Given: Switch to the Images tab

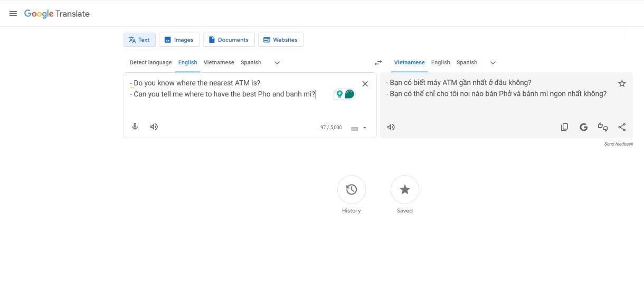Looking at the screenshot, I should [x=179, y=40].
